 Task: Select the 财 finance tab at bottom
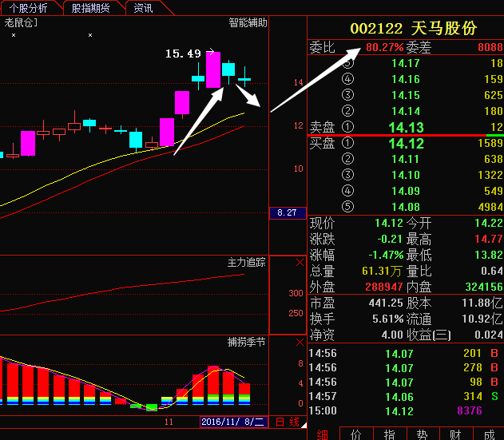(x=454, y=434)
